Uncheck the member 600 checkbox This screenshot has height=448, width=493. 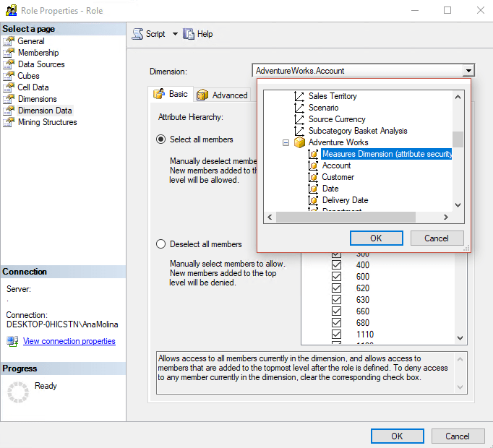click(336, 276)
